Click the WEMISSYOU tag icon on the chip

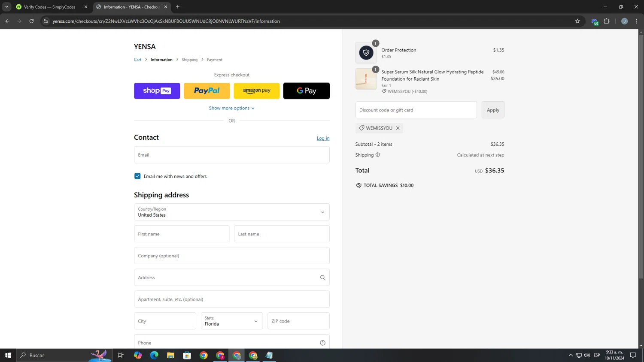pos(361,128)
